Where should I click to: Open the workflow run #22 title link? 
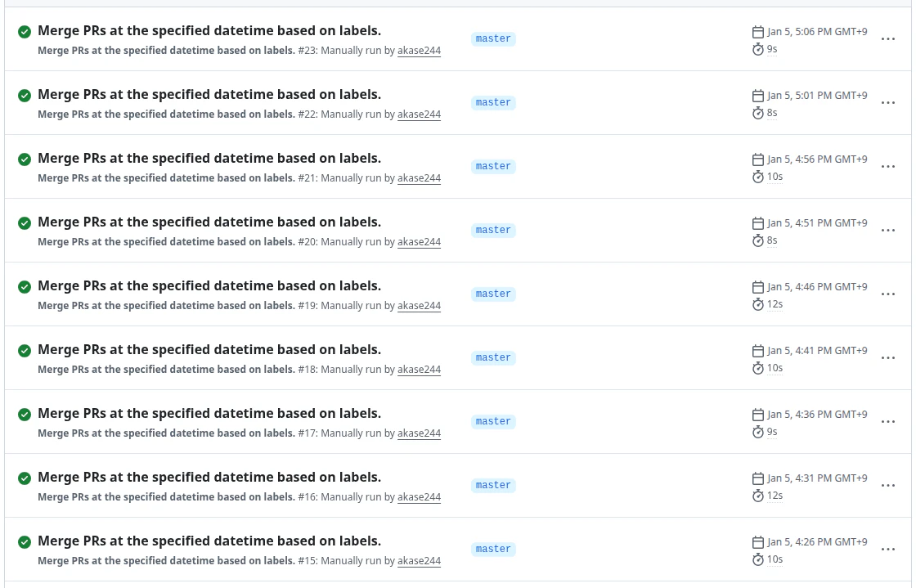tap(209, 94)
